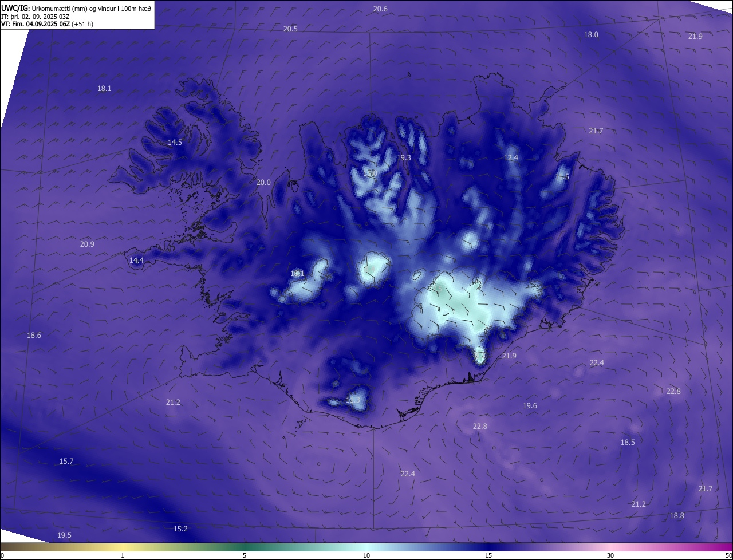733x560 pixels.
Task: Click the 20.9 value label
Action: click(x=87, y=244)
